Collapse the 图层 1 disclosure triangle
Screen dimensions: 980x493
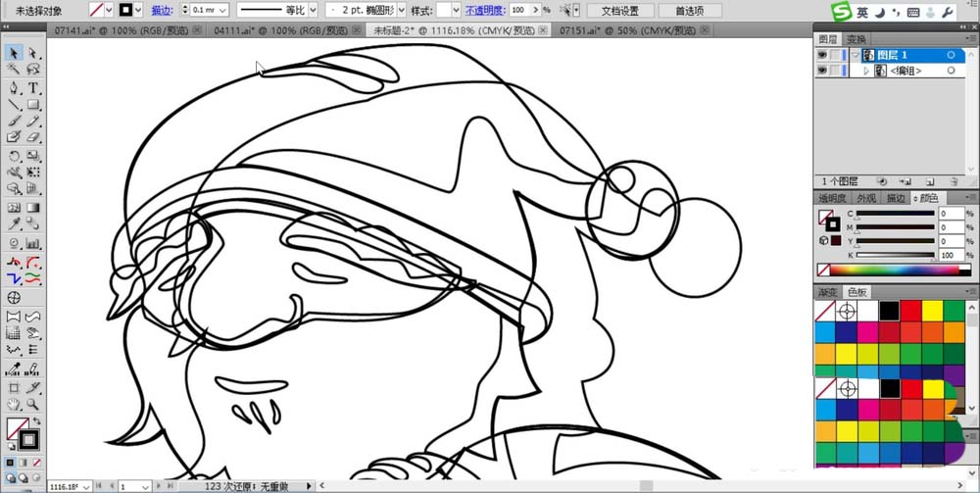855,55
